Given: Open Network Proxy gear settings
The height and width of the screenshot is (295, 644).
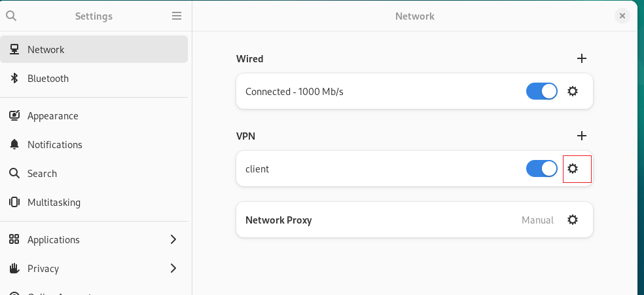Looking at the screenshot, I should point(573,220).
